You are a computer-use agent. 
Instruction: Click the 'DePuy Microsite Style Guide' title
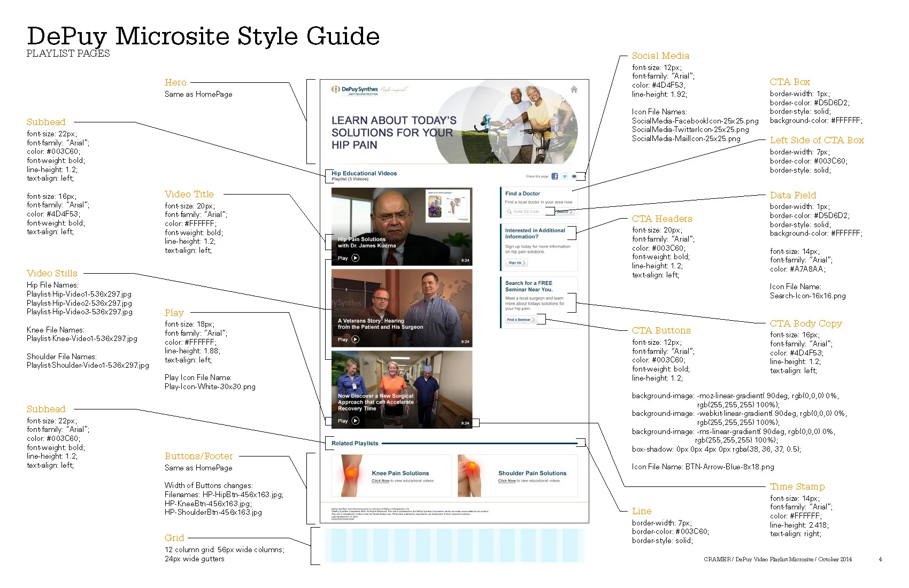pyautogui.click(x=203, y=36)
